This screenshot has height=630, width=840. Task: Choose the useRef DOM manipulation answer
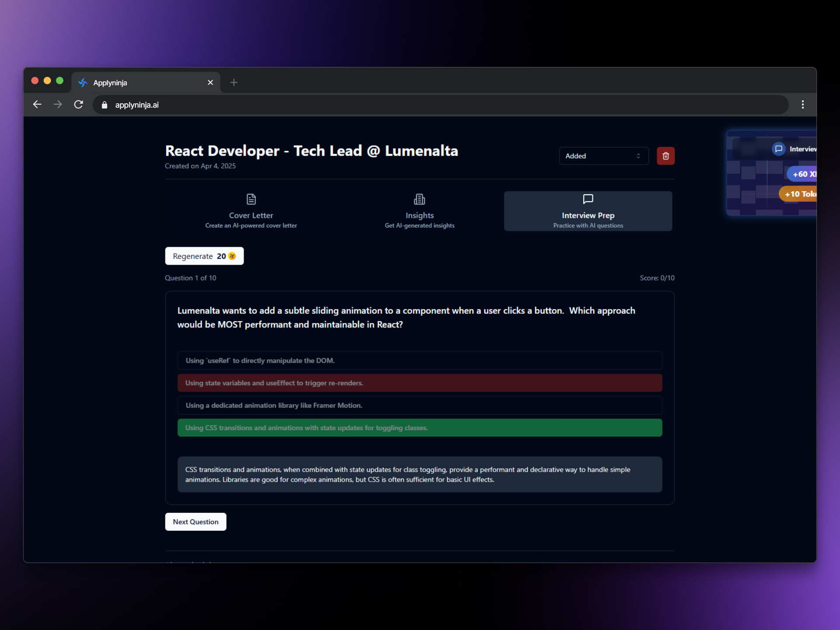(419, 360)
